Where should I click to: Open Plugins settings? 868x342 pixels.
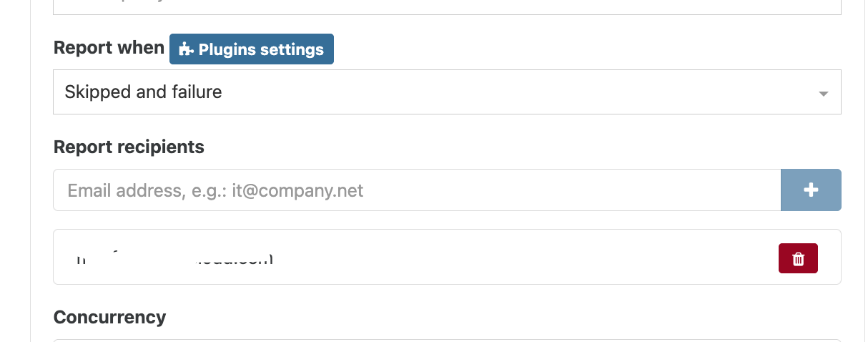pos(252,49)
